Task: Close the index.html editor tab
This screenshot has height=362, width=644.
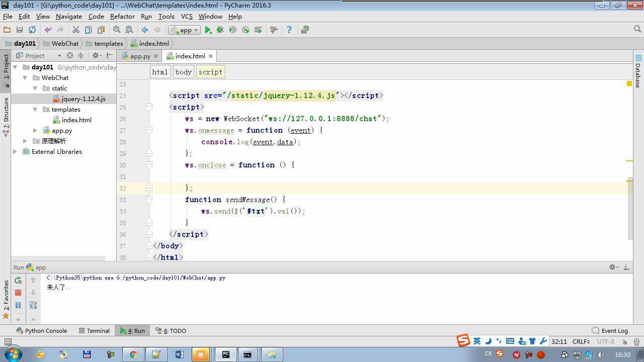Action: 210,56
